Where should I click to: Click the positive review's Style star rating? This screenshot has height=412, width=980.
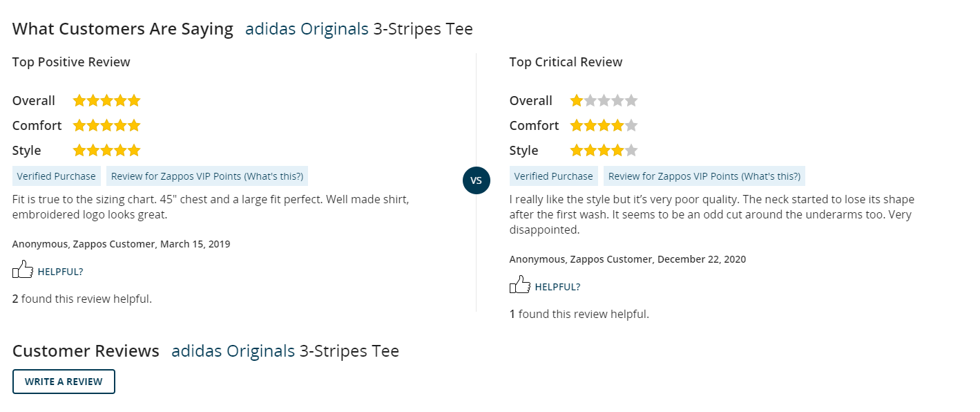(106, 151)
